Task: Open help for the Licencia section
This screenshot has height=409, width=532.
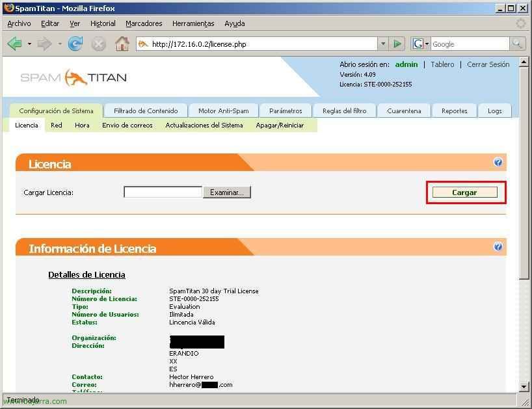Action: 498,162
